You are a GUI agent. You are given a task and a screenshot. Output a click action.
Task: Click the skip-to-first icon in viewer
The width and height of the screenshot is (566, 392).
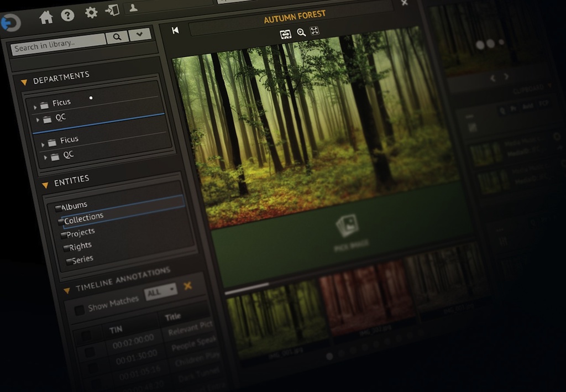point(175,30)
